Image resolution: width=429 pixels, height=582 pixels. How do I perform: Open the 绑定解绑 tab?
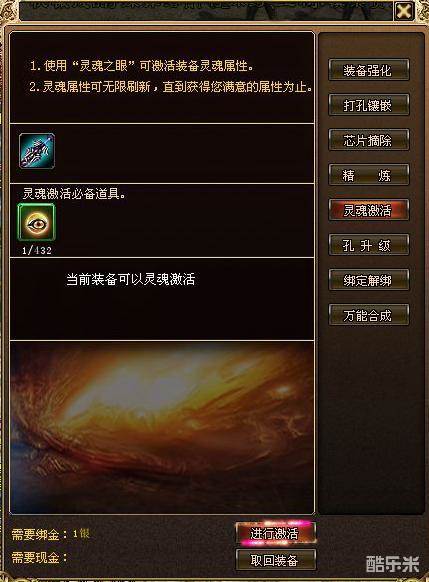pyautogui.click(x=369, y=280)
